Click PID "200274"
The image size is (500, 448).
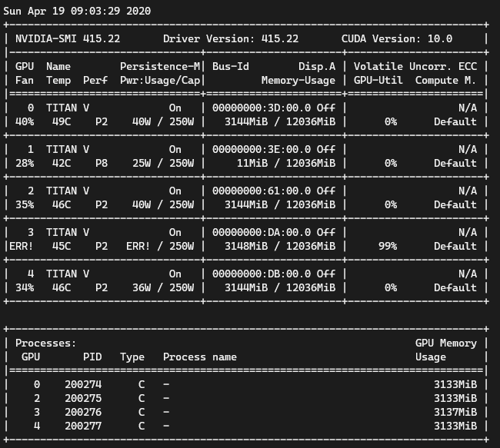coord(83,384)
